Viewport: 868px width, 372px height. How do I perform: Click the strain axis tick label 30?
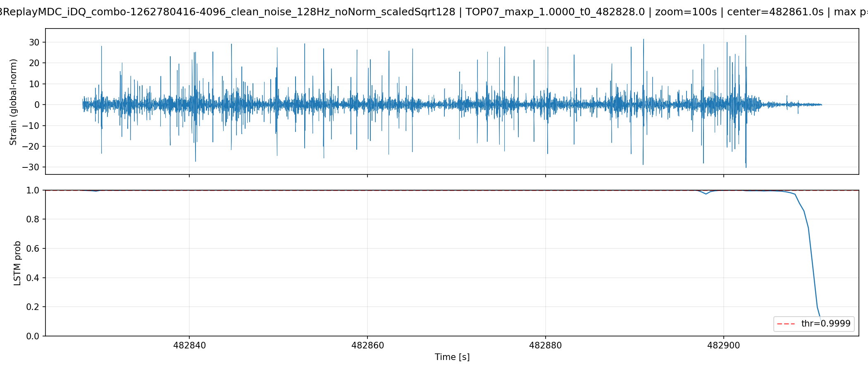[34, 43]
